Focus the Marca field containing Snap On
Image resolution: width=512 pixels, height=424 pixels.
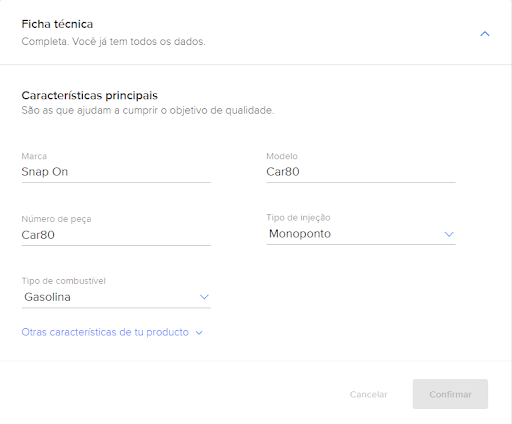116,172
